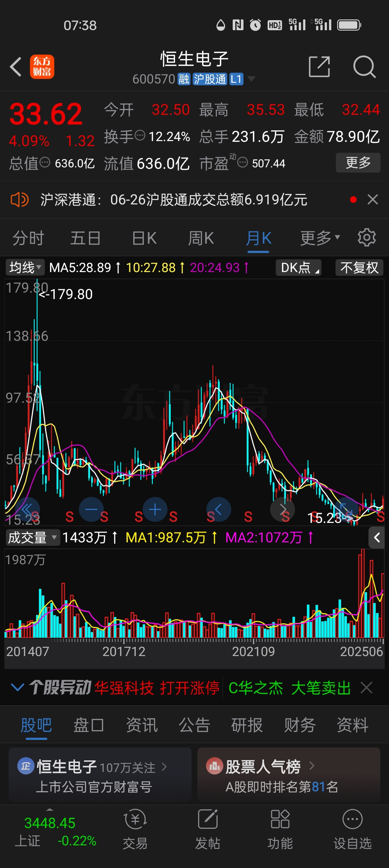Move chart right one step
The height and width of the screenshot is (868, 389).
283,510
